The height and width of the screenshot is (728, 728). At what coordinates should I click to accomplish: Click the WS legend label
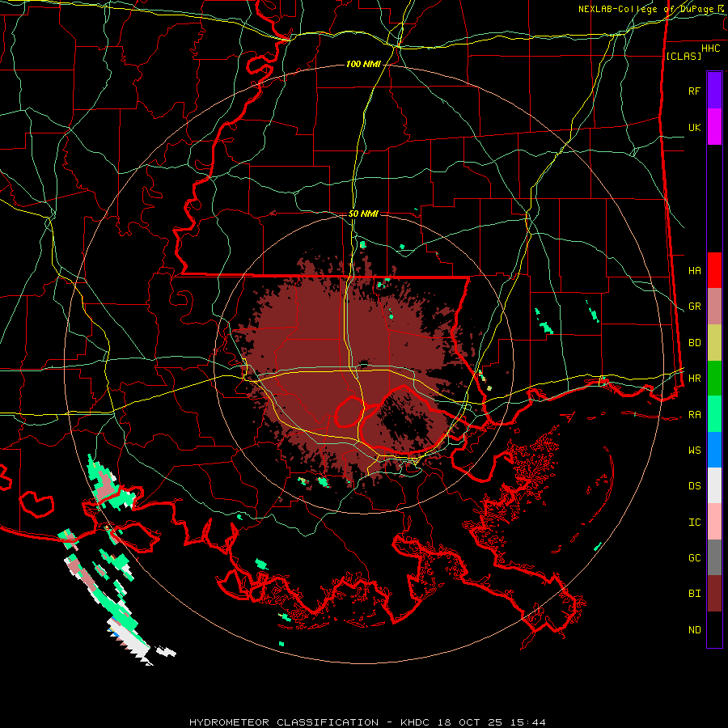694,450
